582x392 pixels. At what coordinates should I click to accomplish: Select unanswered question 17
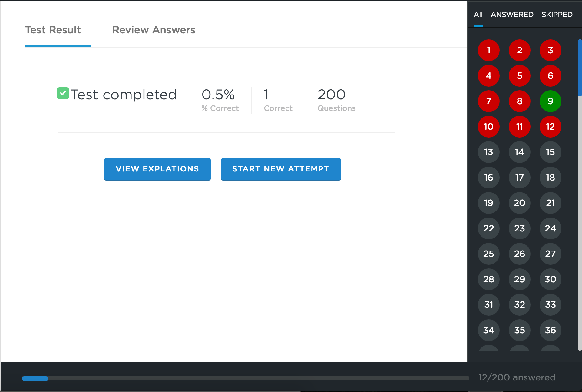tap(520, 178)
